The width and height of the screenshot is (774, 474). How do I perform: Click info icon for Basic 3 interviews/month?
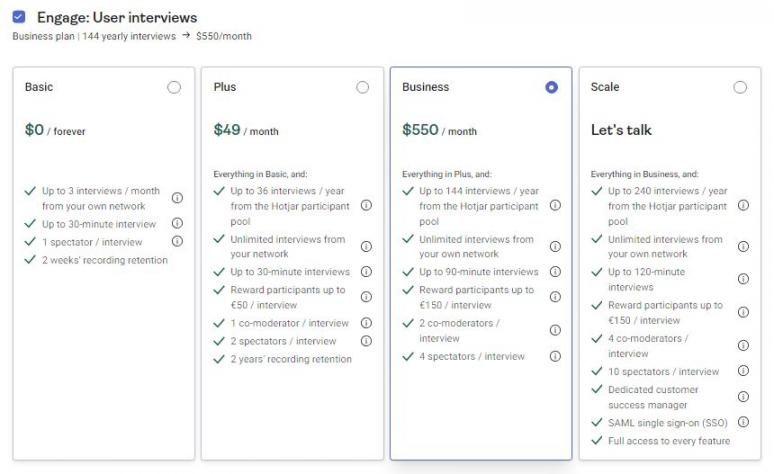[x=178, y=198]
